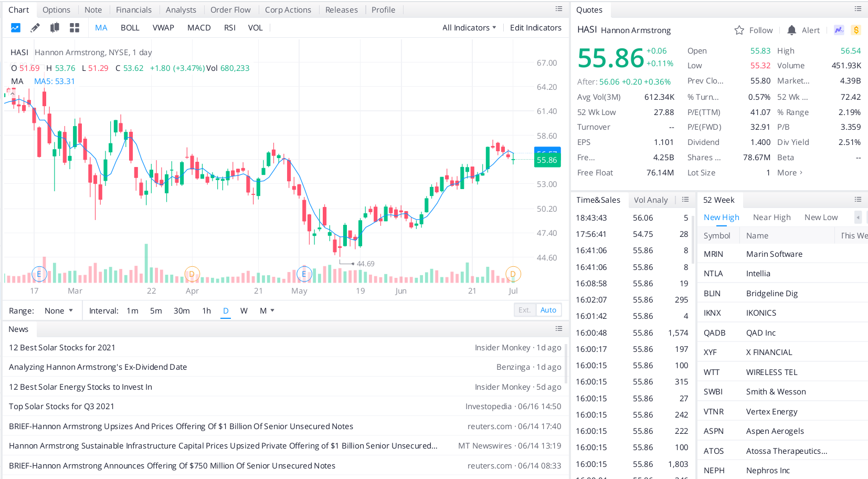Viewport: 868px width, 479px height.
Task: Open Chart panel list menu icon
Action: pos(559,9)
